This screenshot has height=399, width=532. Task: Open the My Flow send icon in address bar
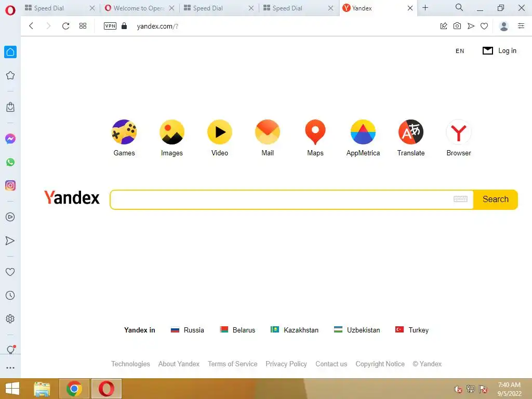coord(471,26)
